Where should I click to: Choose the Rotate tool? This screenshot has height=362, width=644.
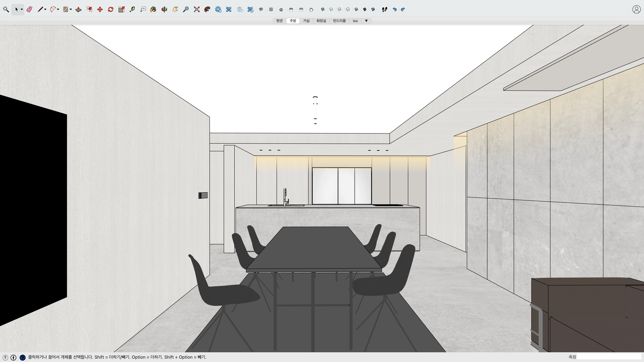click(111, 10)
